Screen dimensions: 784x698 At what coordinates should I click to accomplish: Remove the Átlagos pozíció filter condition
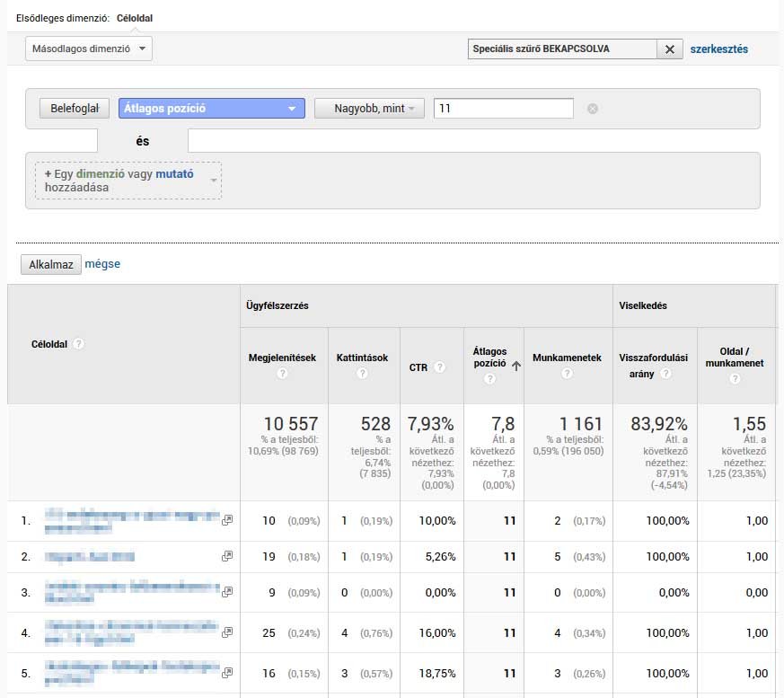pos(592,109)
